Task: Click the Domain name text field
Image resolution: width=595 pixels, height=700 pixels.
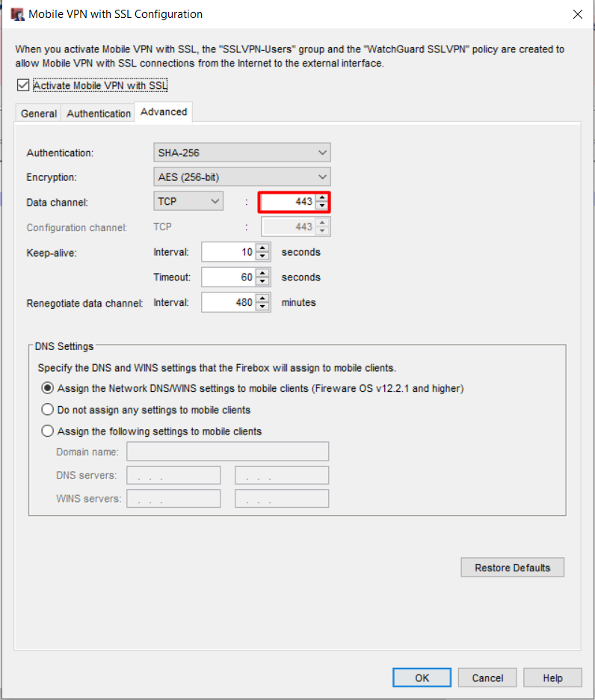Action: (228, 452)
